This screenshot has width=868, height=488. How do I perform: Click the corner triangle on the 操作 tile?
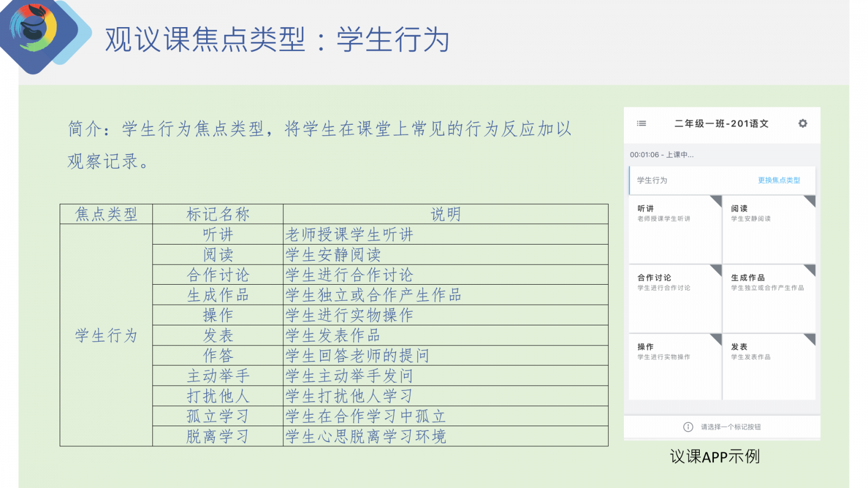717,339
